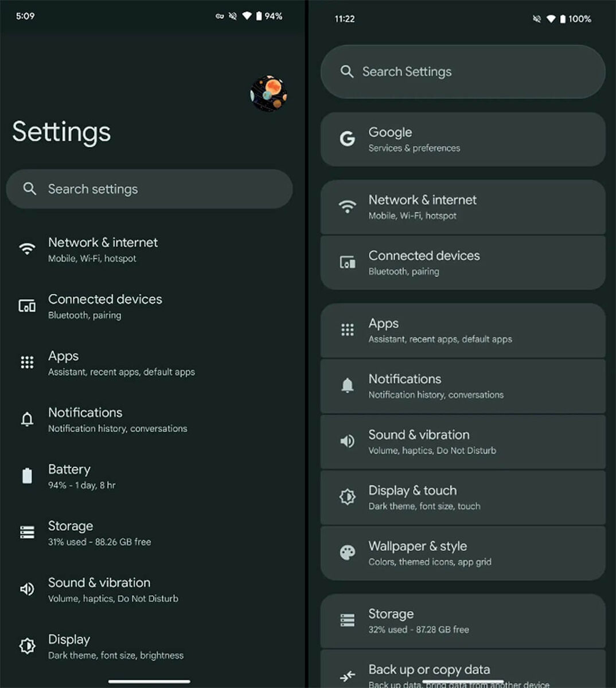Tap the battery status icon showing 94%

(x=259, y=16)
